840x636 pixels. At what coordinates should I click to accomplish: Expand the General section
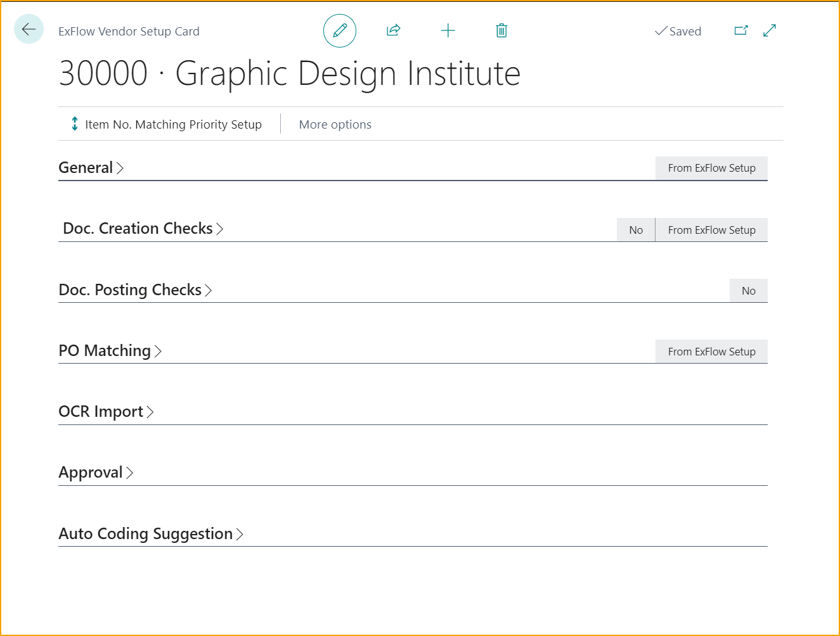tap(91, 167)
